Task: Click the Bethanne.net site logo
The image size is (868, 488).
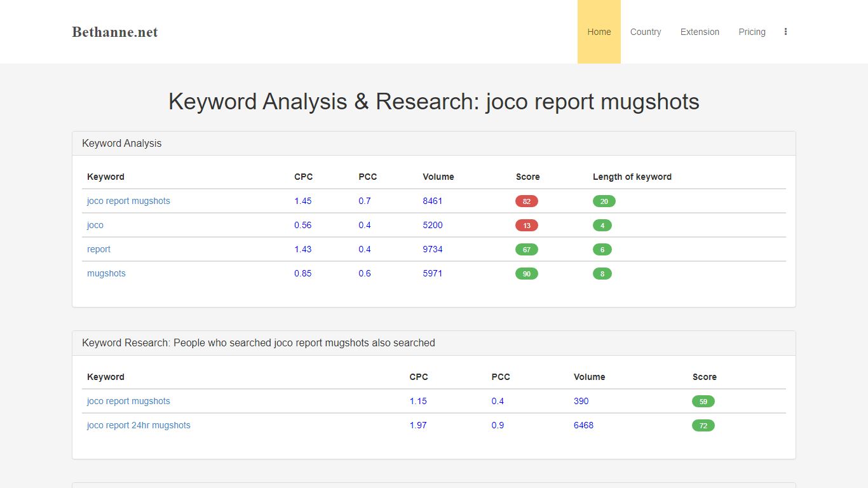Action: [x=115, y=32]
